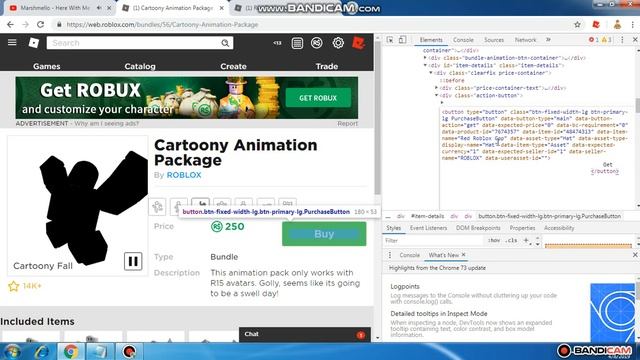This screenshot has width=640, height=360.
Task: Collapse the item-details div node
Action: pyautogui.click(x=425, y=65)
